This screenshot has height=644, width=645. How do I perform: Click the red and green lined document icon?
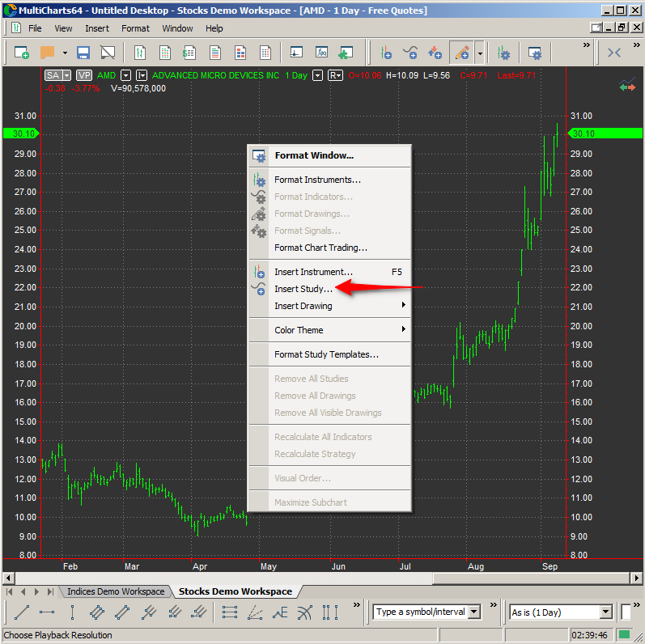(x=214, y=53)
